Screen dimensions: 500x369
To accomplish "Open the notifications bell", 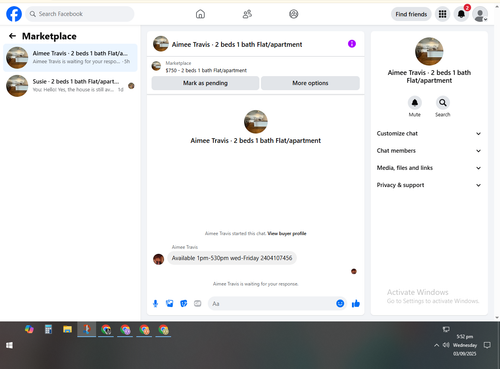I will pyautogui.click(x=461, y=14).
